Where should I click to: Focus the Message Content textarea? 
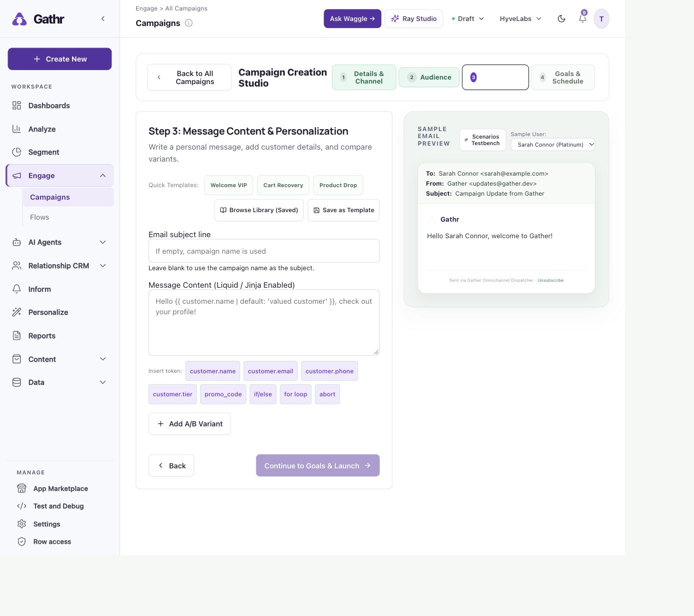click(264, 323)
